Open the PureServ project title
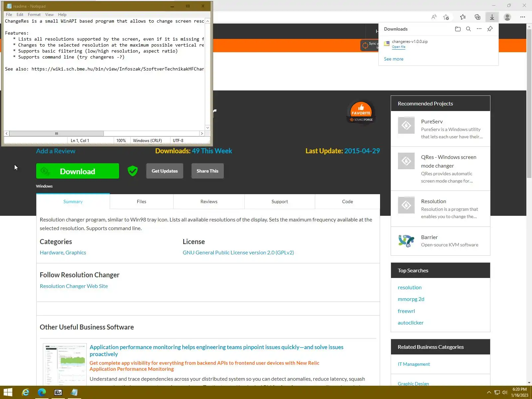The width and height of the screenshot is (532, 399). [432, 121]
